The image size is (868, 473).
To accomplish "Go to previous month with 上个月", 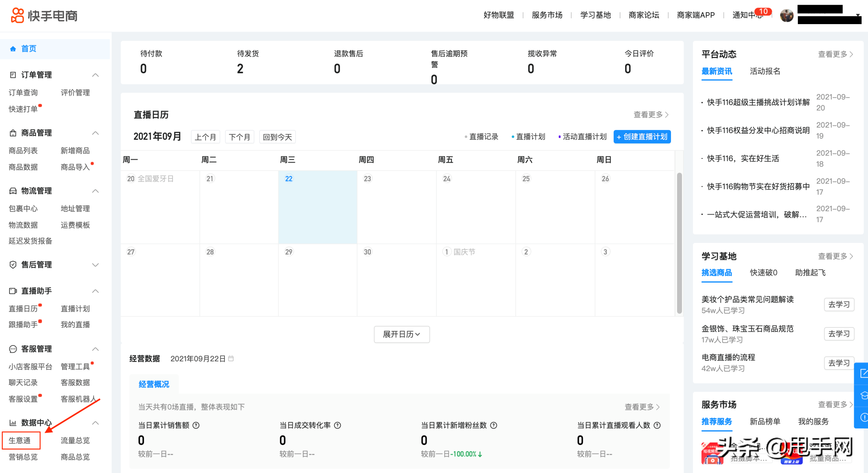I will pos(205,137).
